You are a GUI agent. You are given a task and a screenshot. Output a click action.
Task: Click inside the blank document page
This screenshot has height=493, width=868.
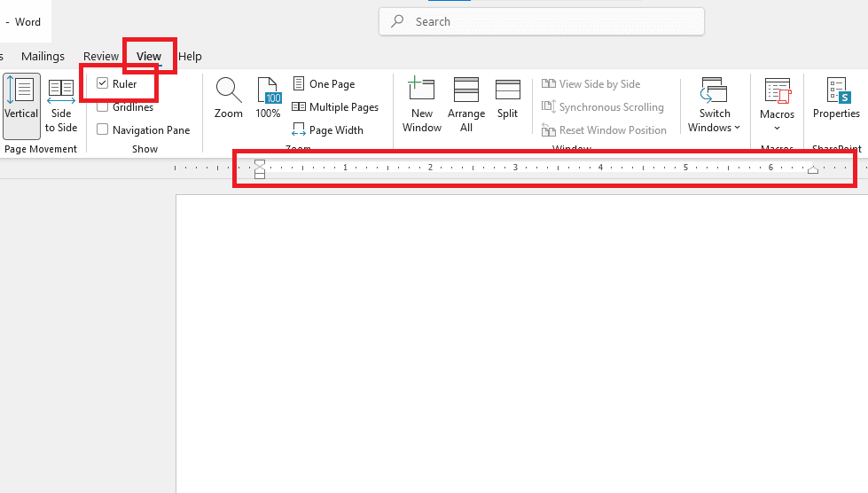(x=521, y=343)
